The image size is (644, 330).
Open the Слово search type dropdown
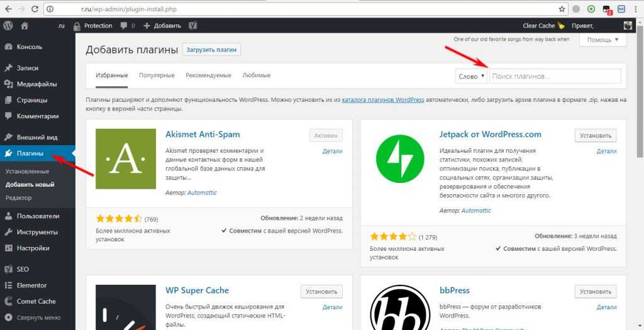[471, 76]
